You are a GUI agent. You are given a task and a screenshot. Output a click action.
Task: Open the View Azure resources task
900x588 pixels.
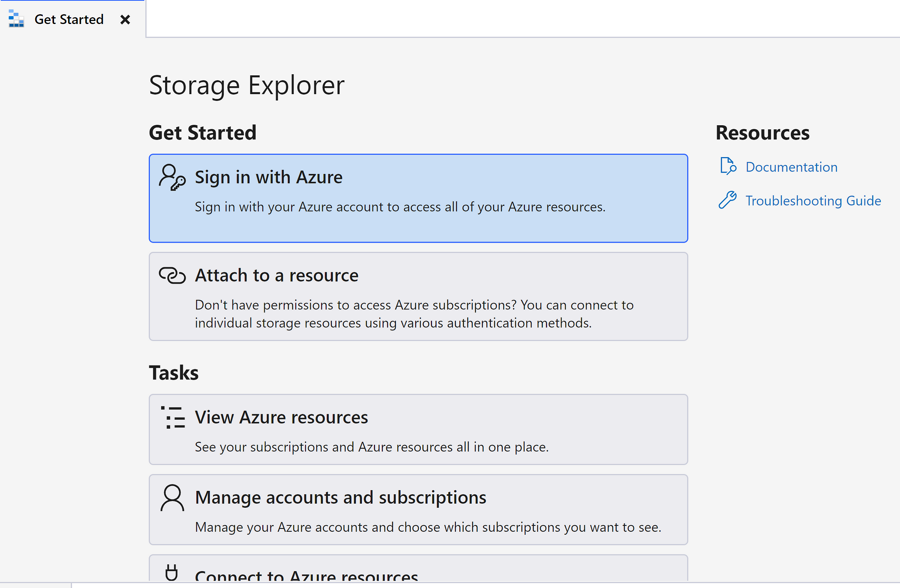[x=418, y=429]
